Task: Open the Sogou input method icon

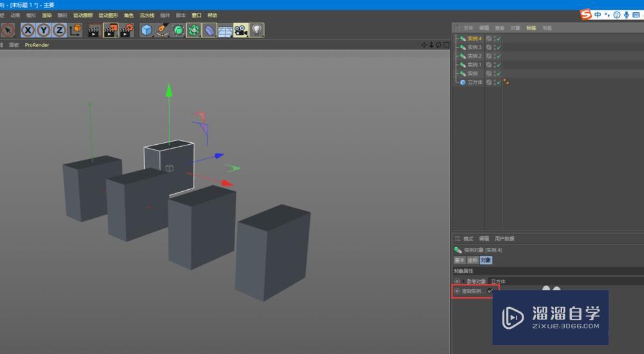Action: tap(586, 14)
